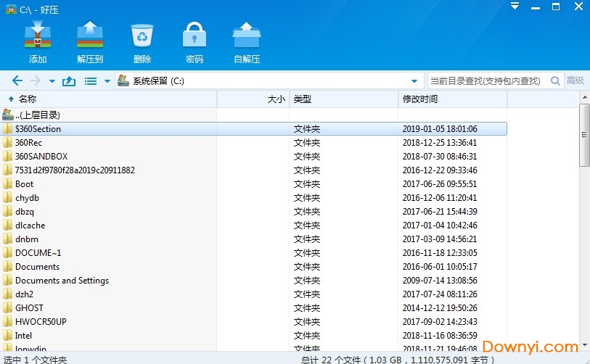The image size is (590, 364).
Task: Select the 360SANDBOX folder name
Action: (x=41, y=157)
